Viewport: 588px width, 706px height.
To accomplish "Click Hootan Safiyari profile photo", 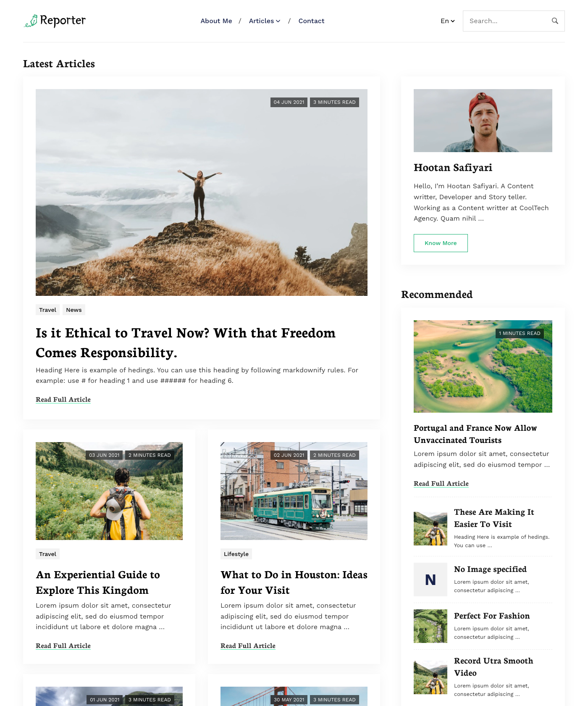I will click(483, 121).
